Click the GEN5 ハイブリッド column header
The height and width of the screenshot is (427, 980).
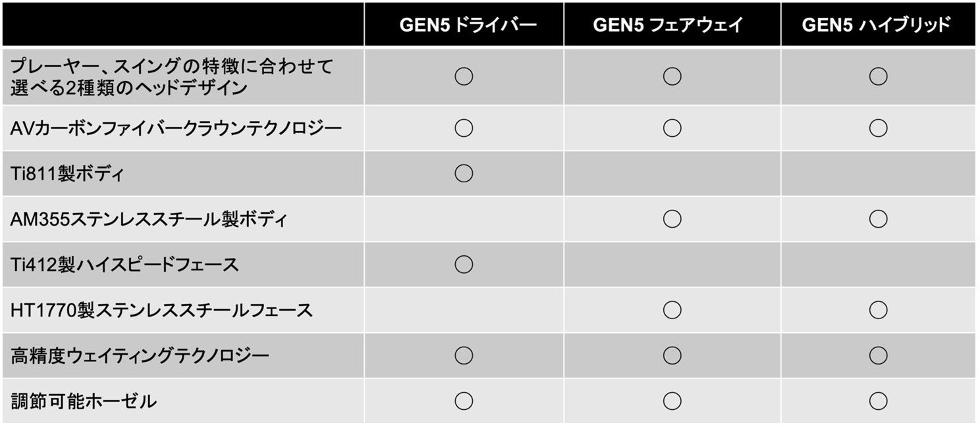[x=877, y=25]
